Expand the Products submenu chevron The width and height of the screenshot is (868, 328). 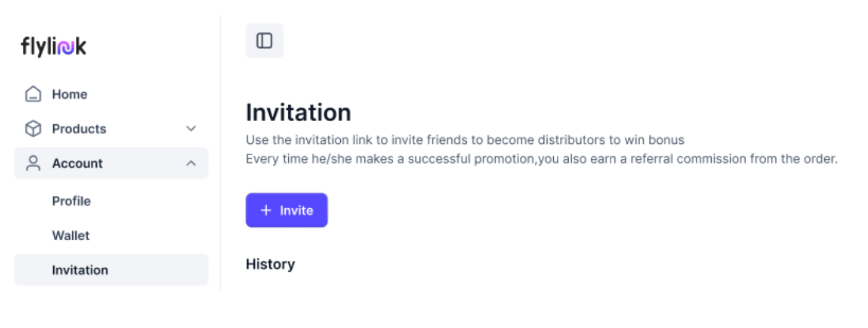pos(191,129)
